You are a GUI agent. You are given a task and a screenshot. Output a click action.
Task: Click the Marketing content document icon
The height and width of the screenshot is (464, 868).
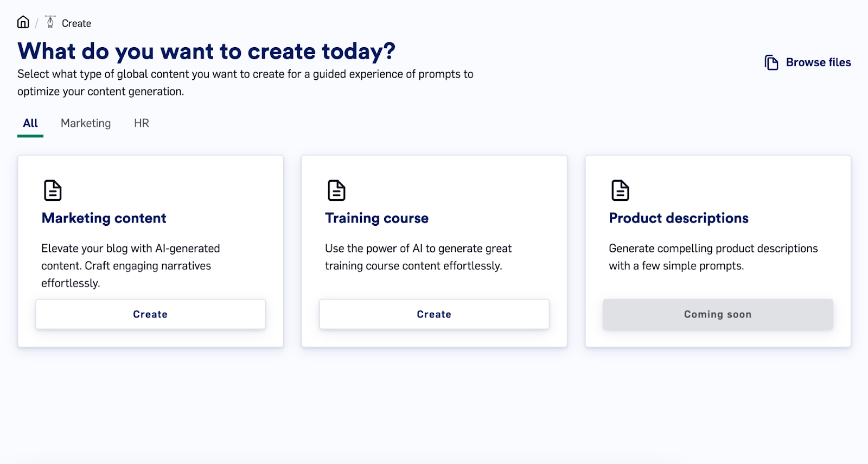[x=53, y=190]
